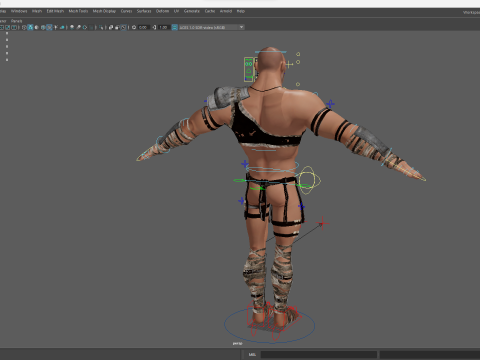Image resolution: width=480 pixels, height=360 pixels.
Task: Select the blue cross control beside left thigh
Action: tap(241, 201)
